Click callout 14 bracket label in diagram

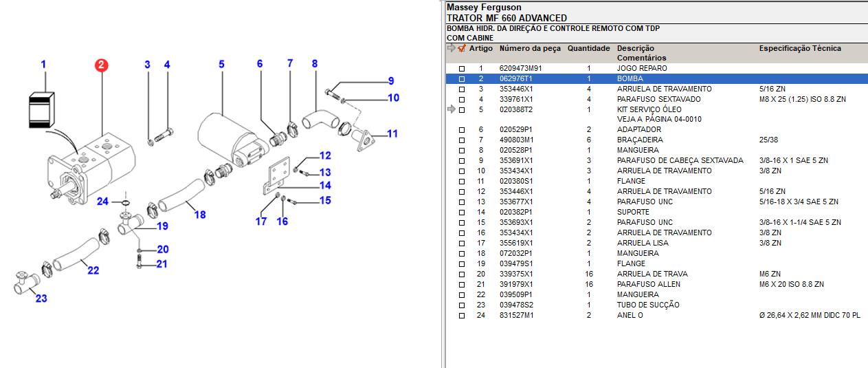pyautogui.click(x=324, y=186)
